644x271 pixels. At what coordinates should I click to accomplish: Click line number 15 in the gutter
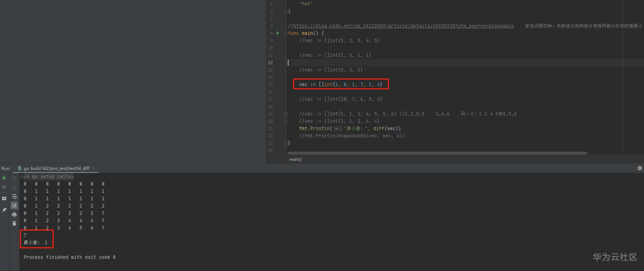pyautogui.click(x=271, y=84)
